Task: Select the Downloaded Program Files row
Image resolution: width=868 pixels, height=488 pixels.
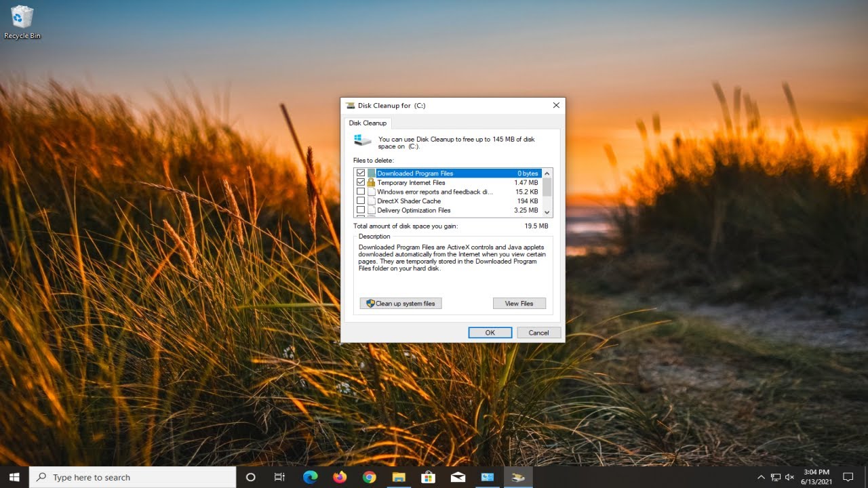Action: click(x=448, y=174)
